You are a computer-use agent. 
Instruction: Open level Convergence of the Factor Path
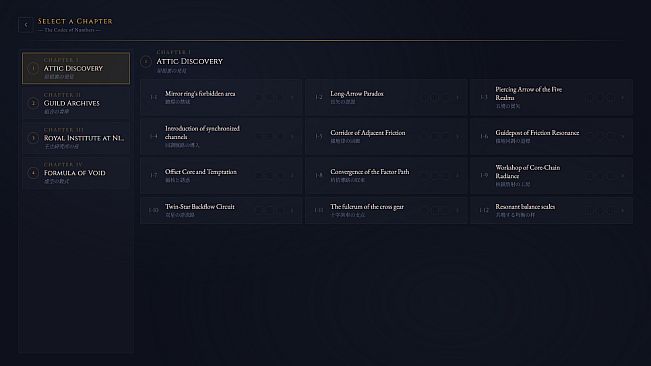point(387,176)
